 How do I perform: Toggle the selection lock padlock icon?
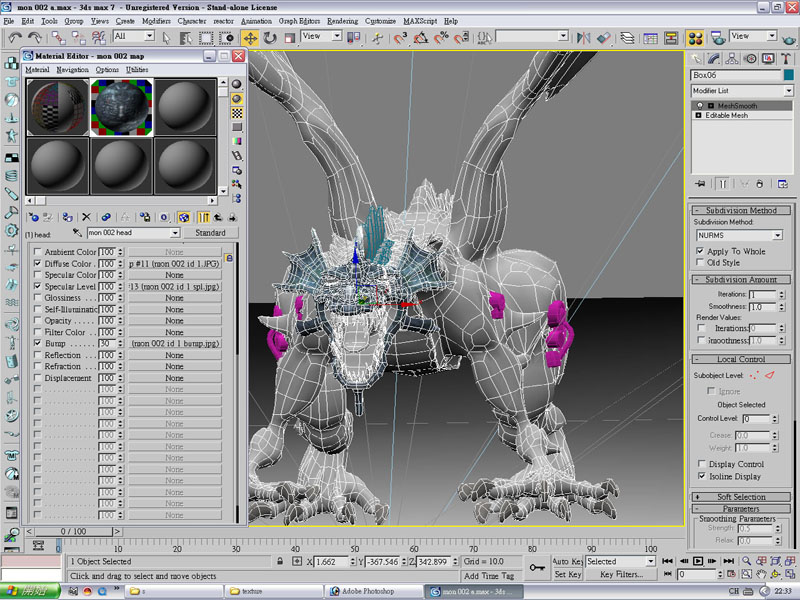pyautogui.click(x=280, y=561)
